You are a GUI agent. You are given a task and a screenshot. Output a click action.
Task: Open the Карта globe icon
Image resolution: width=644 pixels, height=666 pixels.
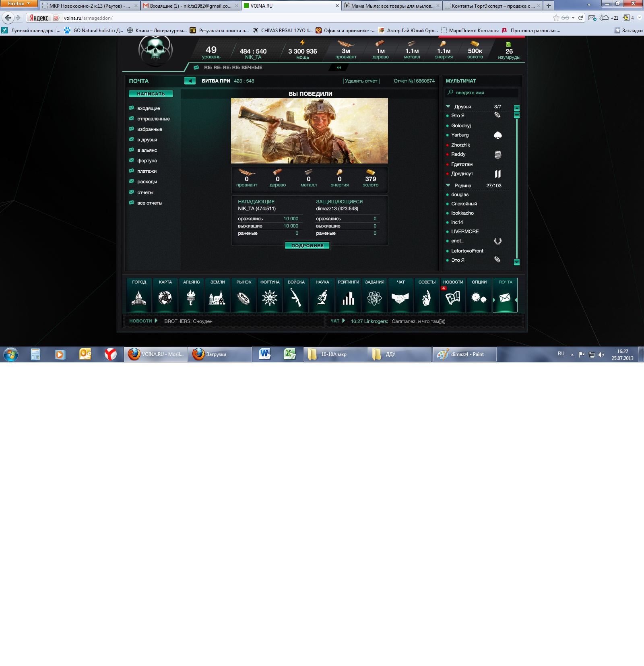tap(165, 298)
